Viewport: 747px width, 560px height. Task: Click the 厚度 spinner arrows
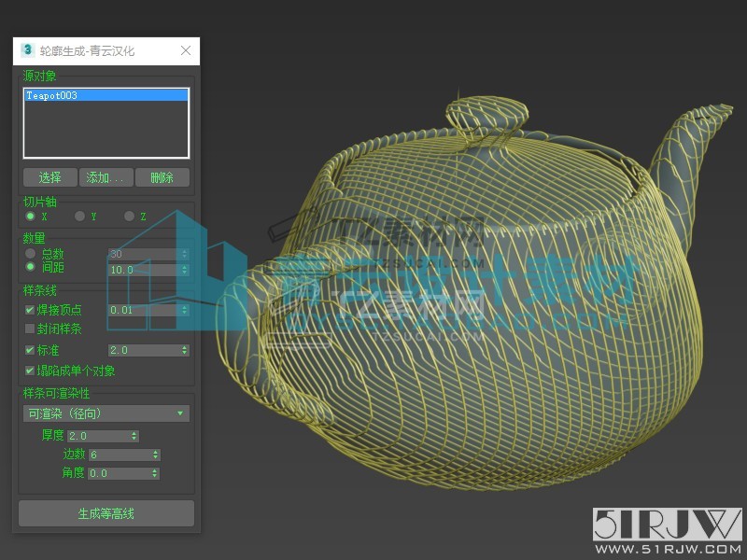coord(134,436)
